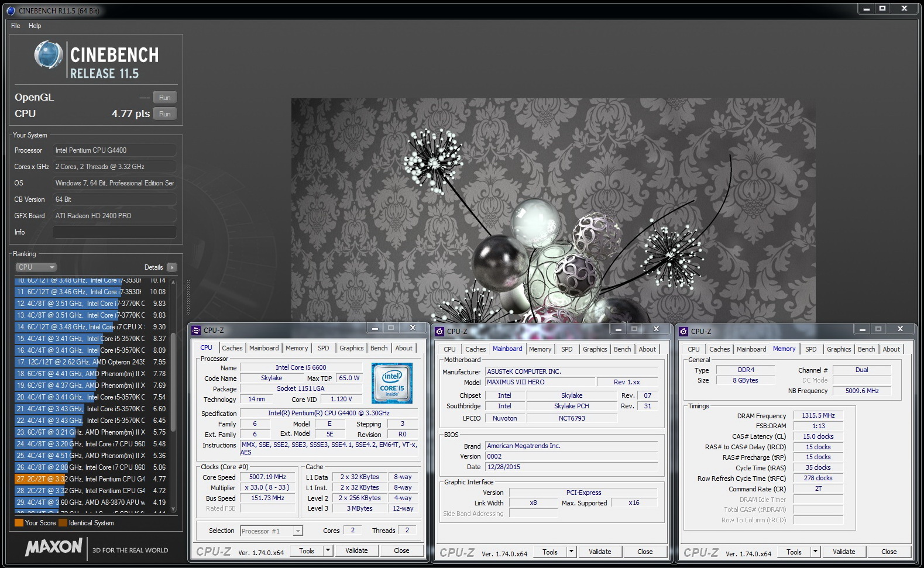
Task: Switch to CPU tab in Mainboard CPU-Z window
Action: point(449,349)
